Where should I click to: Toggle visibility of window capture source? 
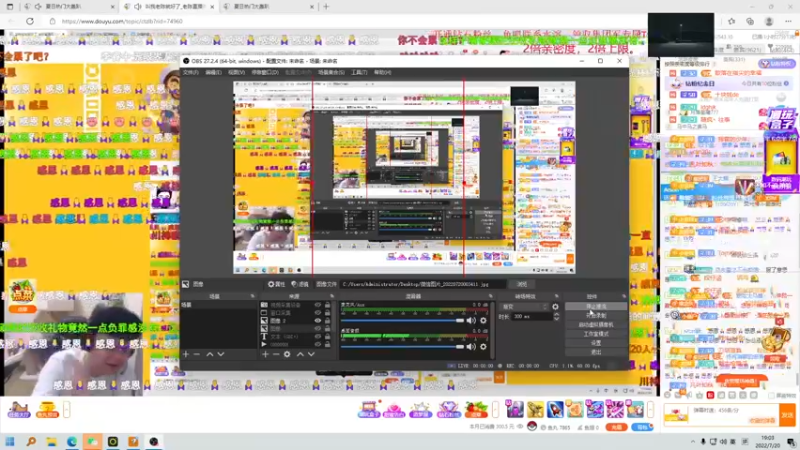[x=318, y=313]
